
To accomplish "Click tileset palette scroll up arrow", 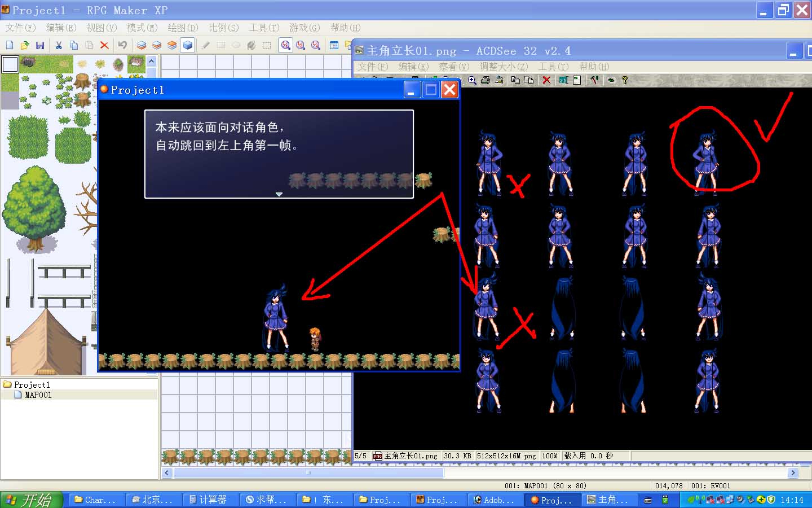I will click(x=152, y=61).
